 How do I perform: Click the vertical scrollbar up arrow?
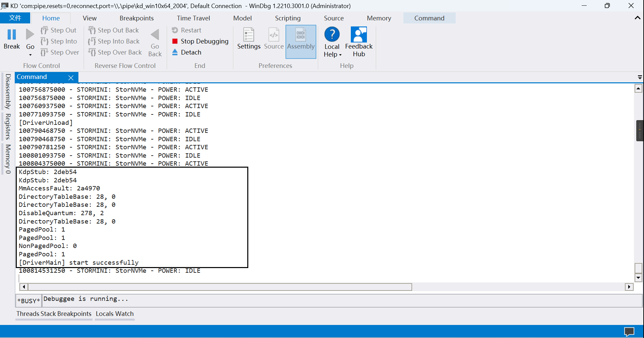coord(638,88)
